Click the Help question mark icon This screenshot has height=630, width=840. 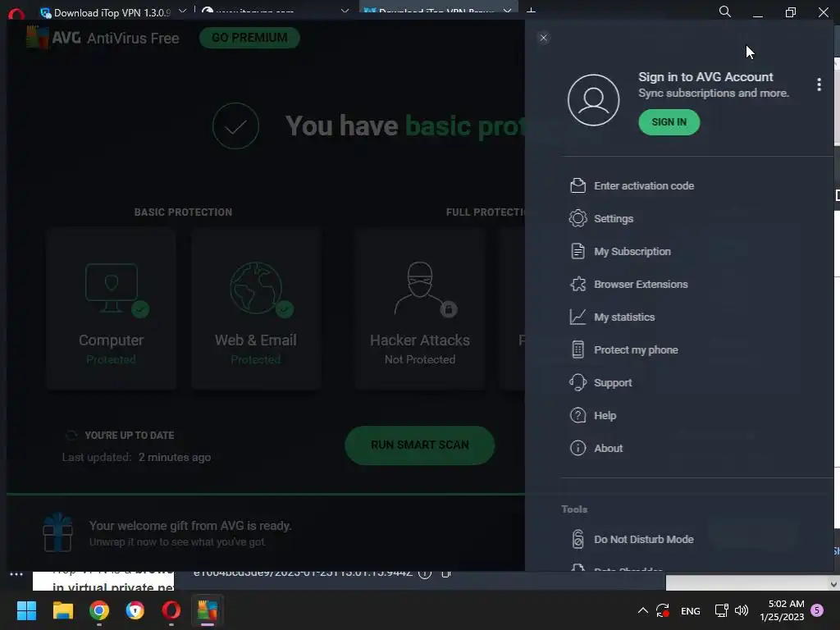click(577, 415)
